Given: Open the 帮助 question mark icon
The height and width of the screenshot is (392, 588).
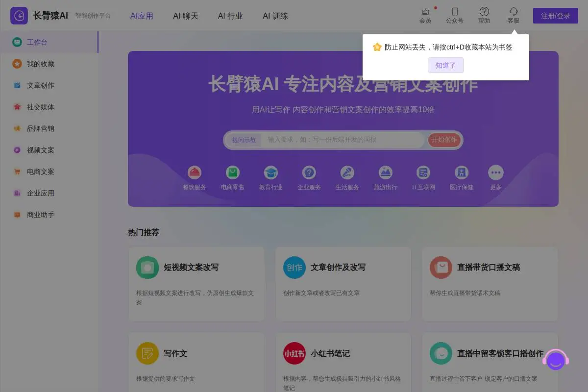Looking at the screenshot, I should pos(484,11).
